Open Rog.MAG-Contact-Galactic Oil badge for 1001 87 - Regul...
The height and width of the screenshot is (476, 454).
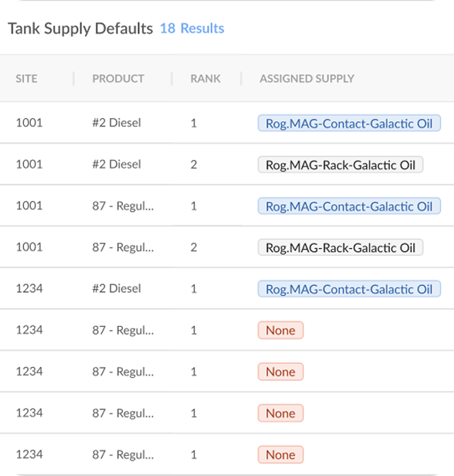coord(349,206)
